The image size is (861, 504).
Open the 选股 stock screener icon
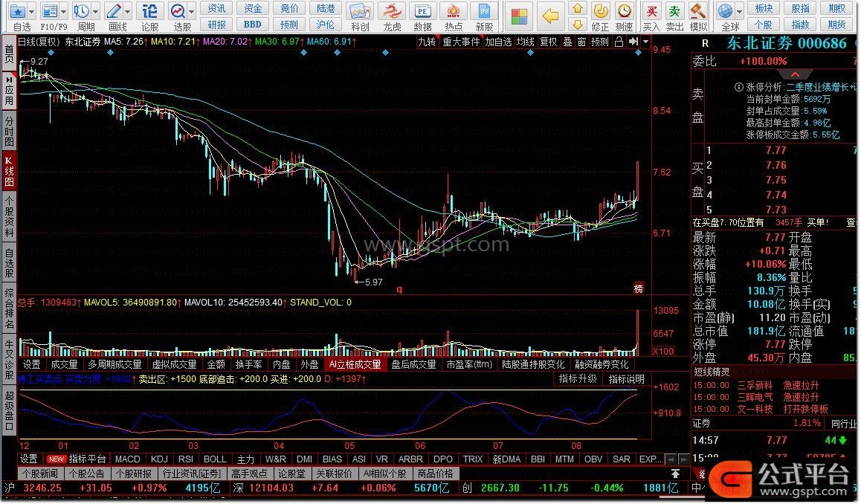[178, 11]
